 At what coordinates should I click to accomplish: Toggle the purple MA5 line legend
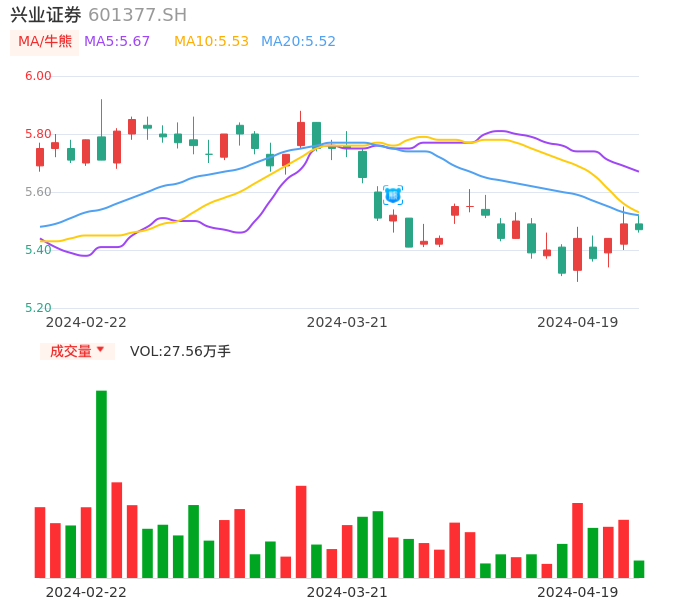[117, 42]
